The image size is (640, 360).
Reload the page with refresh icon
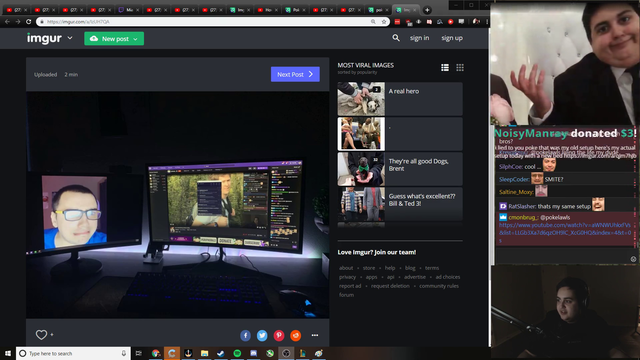[28, 22]
